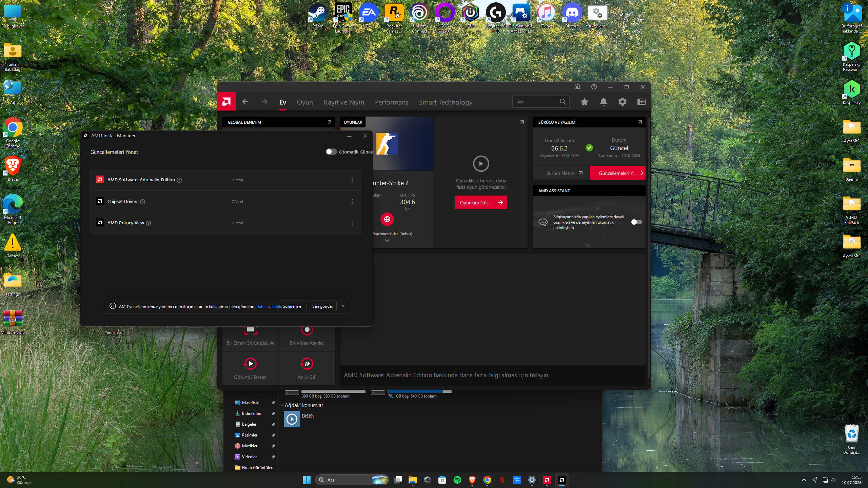The image size is (868, 488).
Task: Switch to the Oyun tab
Action: click(x=305, y=102)
